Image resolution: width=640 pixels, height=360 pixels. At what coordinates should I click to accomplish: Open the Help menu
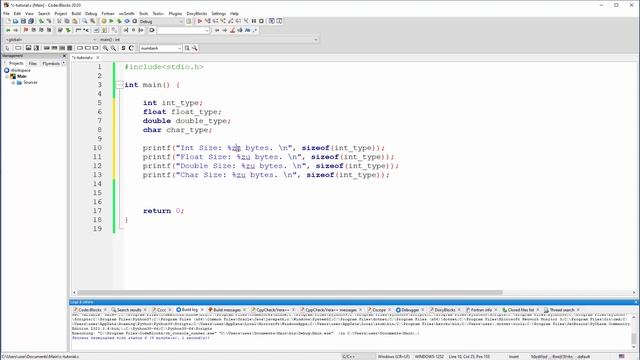coord(234,13)
